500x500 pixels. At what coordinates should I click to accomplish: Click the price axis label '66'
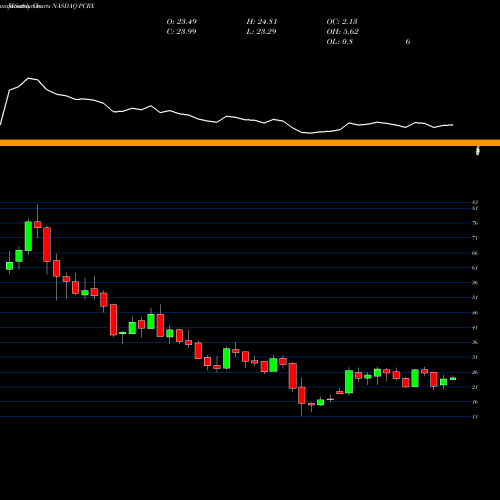click(475, 253)
